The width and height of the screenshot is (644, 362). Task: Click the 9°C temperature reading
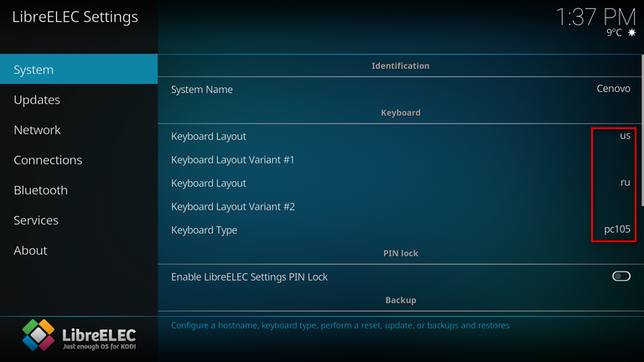click(x=615, y=33)
